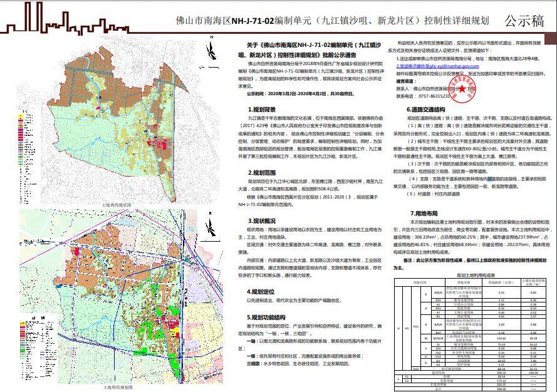The height and width of the screenshot is (392, 557).
Task: Click the 用地面积（公顷）column header
Action: pyautogui.click(x=501, y=282)
